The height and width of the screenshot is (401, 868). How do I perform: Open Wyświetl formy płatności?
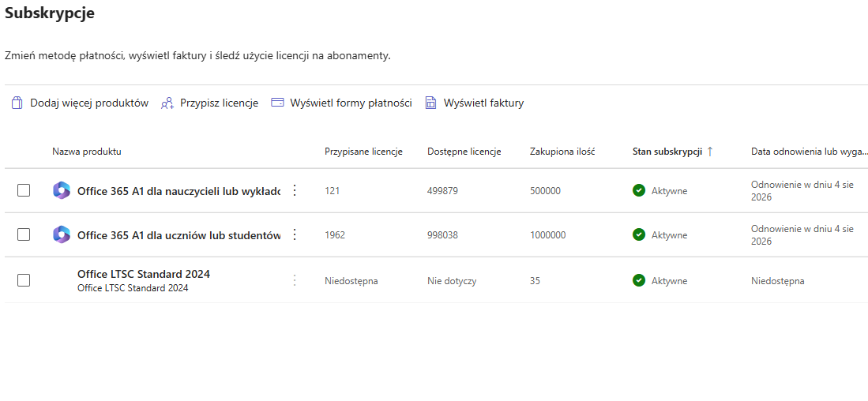(x=351, y=103)
